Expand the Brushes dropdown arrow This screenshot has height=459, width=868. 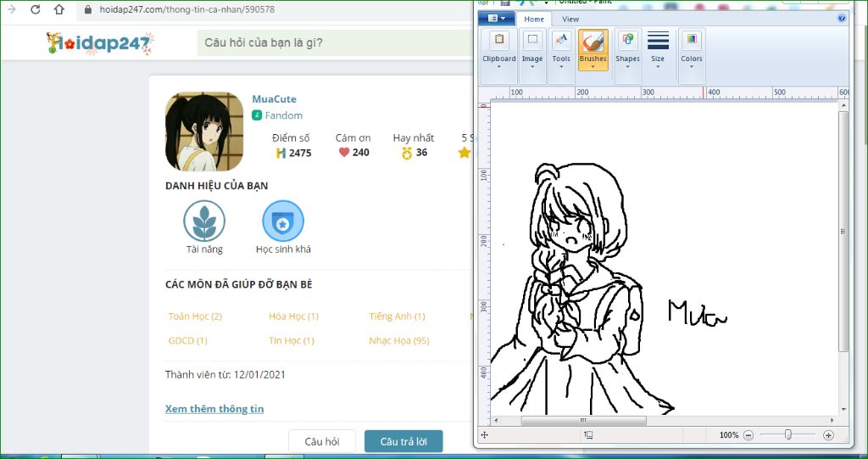pos(593,67)
